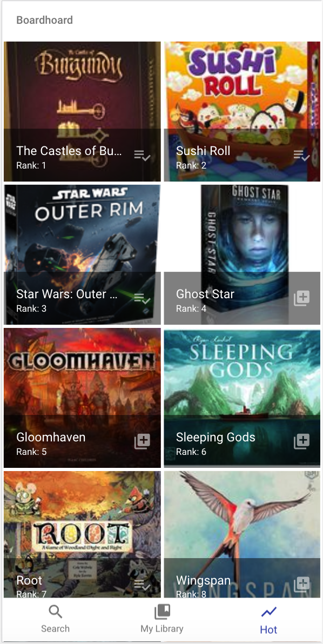Switch to the My Library tab
The width and height of the screenshot is (323, 644).
pos(161,619)
